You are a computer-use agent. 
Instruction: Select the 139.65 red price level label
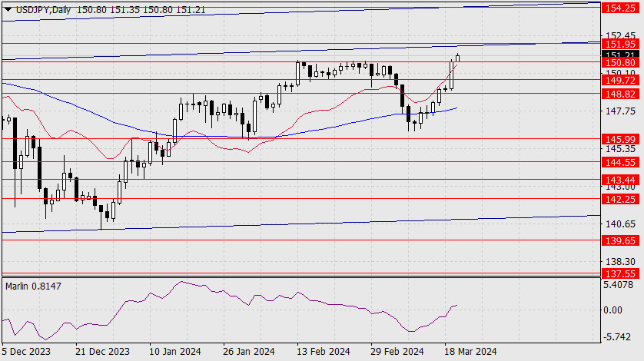point(620,240)
